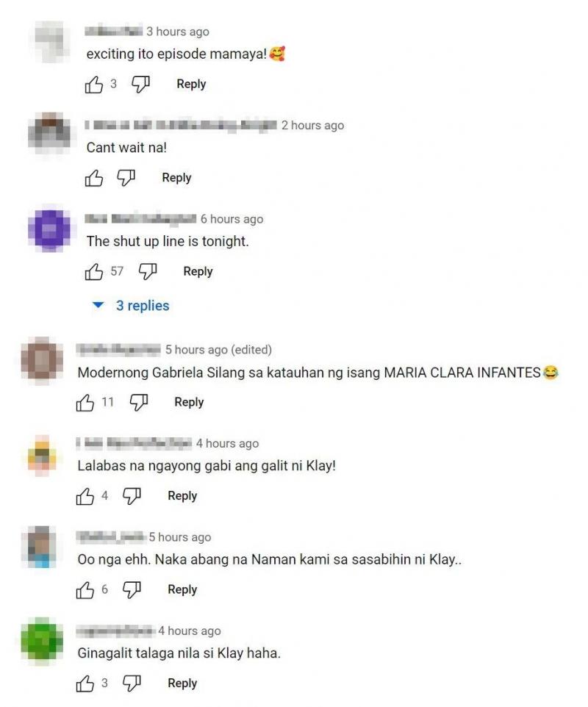
Task: Dislike the Modernong Gabriela Silang comment
Action: click(138, 403)
